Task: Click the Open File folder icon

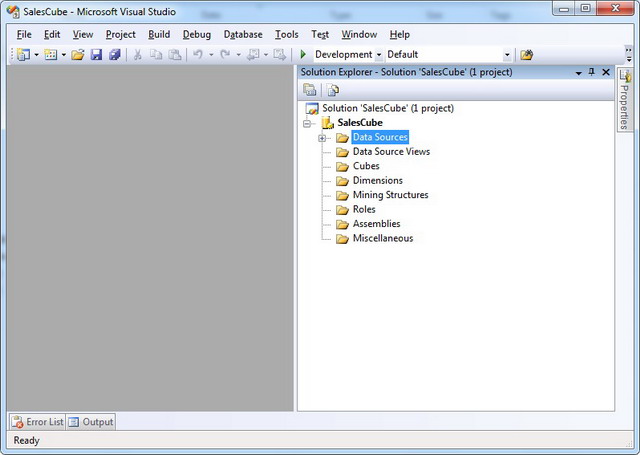Action: (x=78, y=54)
